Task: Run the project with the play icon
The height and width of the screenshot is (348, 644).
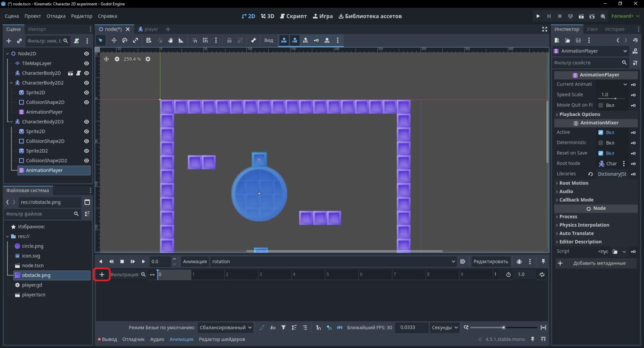Action: (x=538, y=16)
